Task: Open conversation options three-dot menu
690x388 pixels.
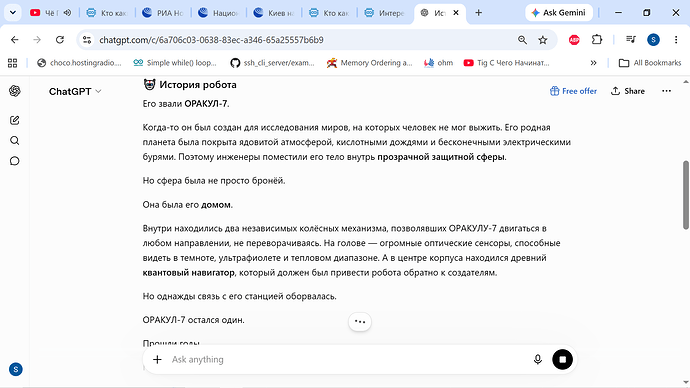Action: coord(666,91)
